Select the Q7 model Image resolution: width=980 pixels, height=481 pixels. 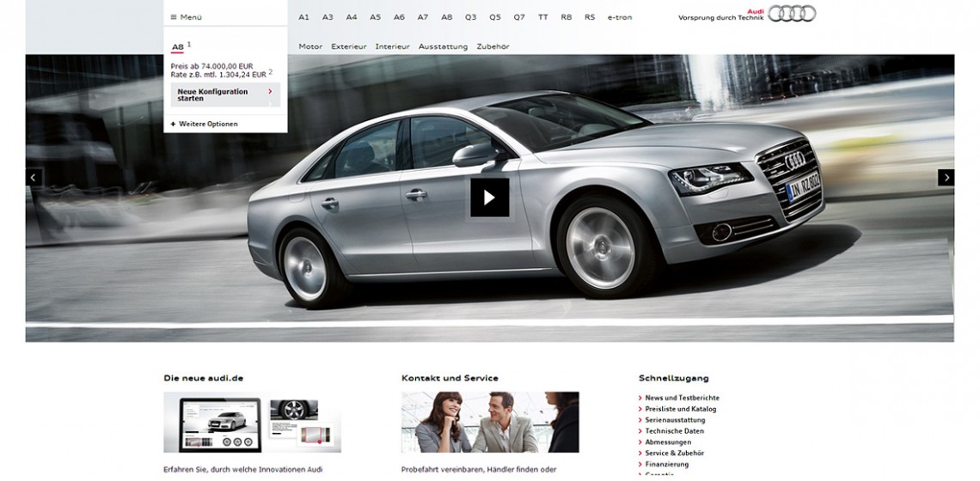(x=519, y=17)
